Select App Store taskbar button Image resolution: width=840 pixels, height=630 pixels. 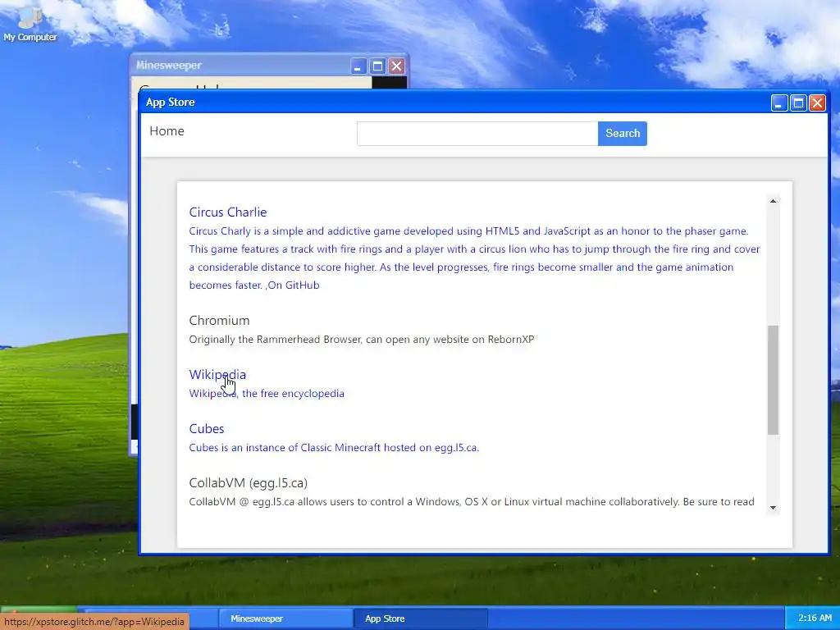click(421, 619)
